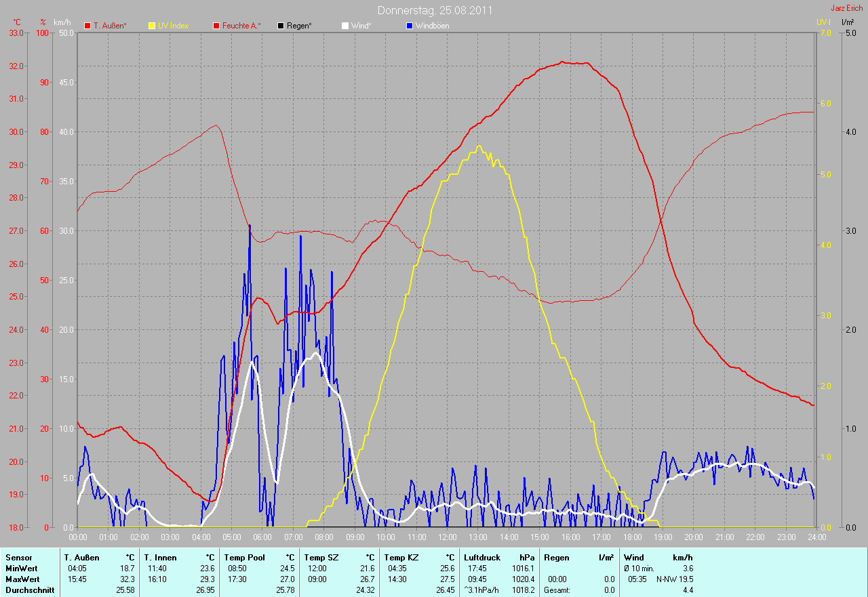Select the "Ø 10 min." wind label
Viewport: 868px width, 597px height.
coord(639,569)
